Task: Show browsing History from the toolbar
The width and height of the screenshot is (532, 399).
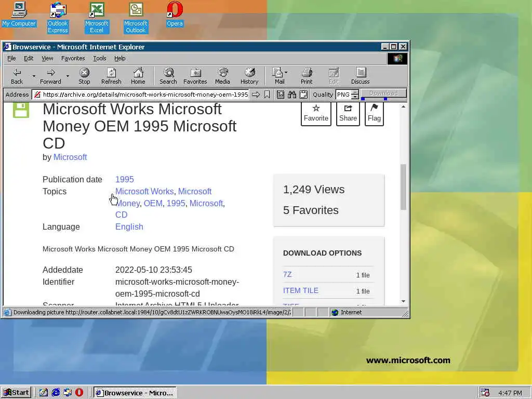Action: [249, 76]
